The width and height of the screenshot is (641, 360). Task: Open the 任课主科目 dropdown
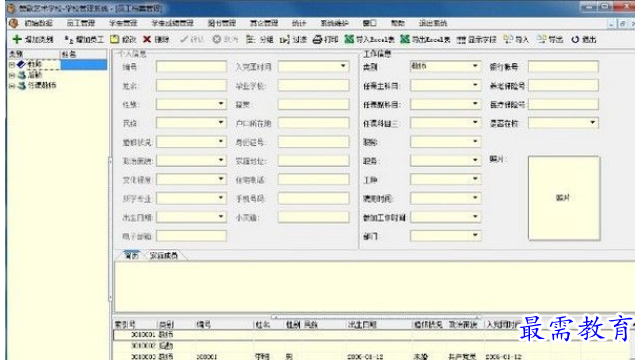tap(475, 85)
